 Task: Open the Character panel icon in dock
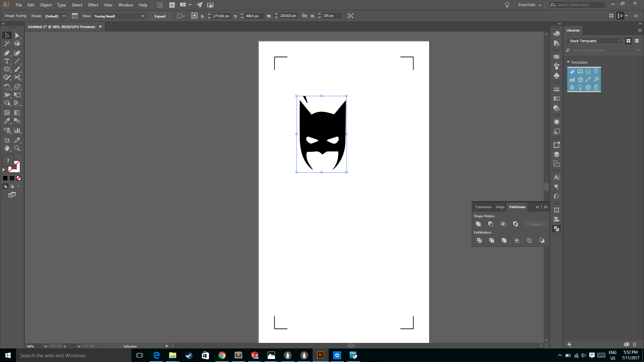click(x=556, y=177)
